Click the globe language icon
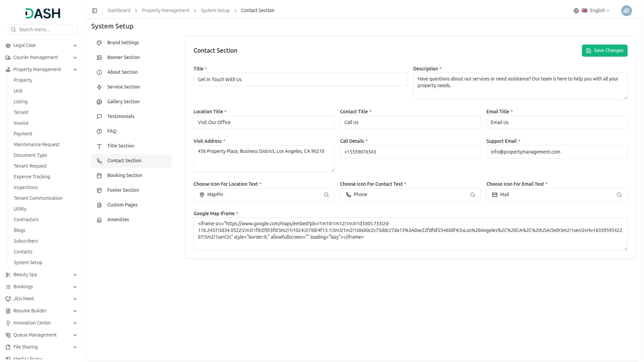Viewport: 644px width, 362px height. coord(576,11)
